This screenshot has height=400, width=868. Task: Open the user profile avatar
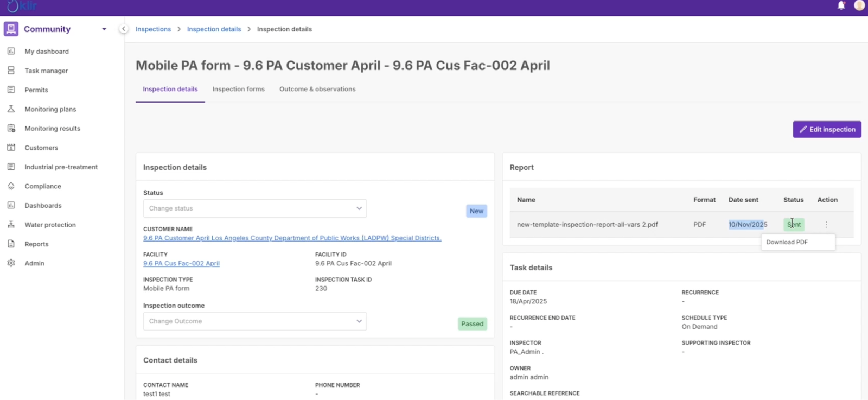(x=859, y=5)
